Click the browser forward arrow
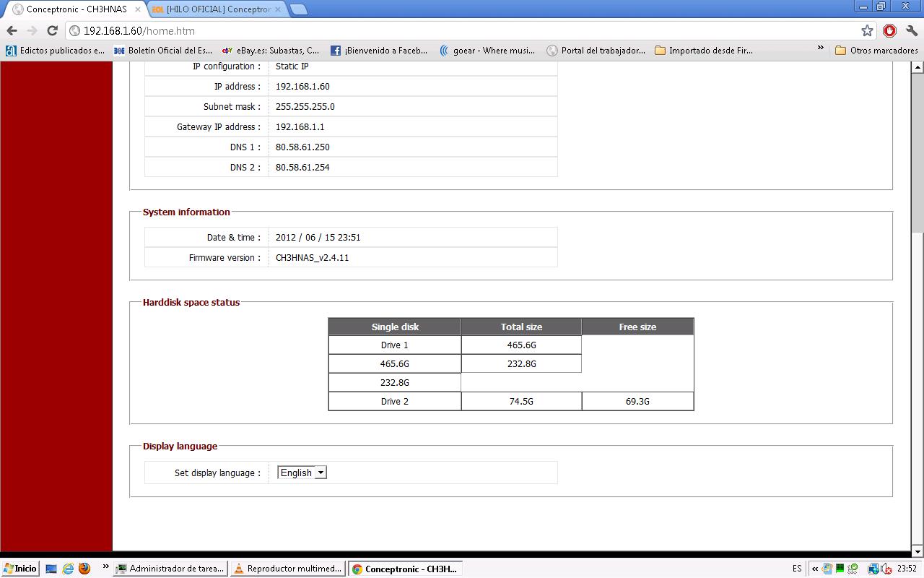Image resolution: width=924 pixels, height=578 pixels. (32, 30)
